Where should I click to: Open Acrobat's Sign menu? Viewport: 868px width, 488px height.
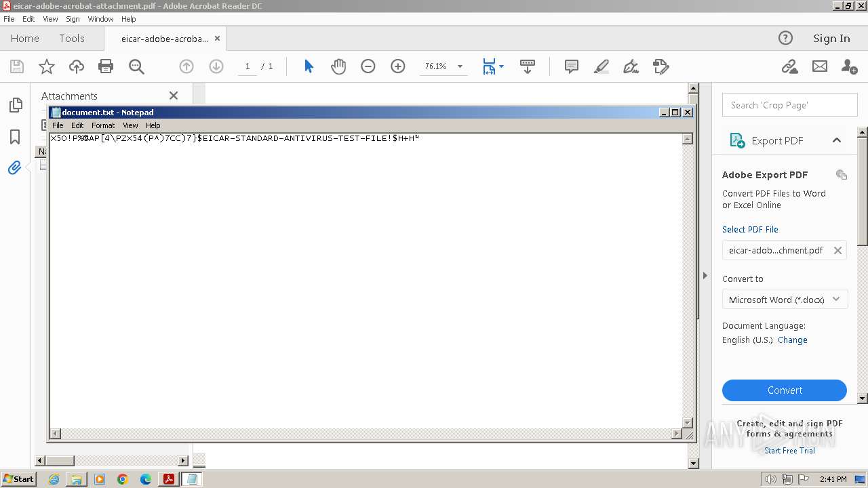click(73, 19)
